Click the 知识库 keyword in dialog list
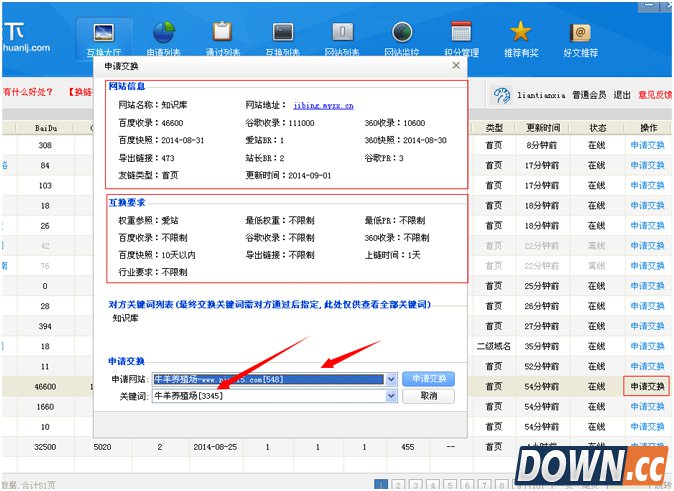Image resolution: width=674 pixels, height=491 pixels. [126, 319]
